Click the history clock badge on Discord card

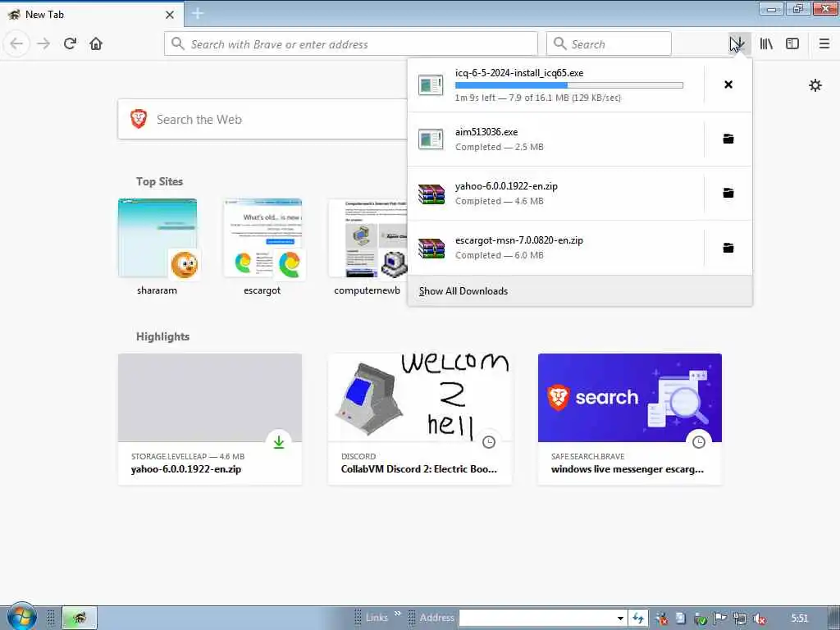pos(489,442)
